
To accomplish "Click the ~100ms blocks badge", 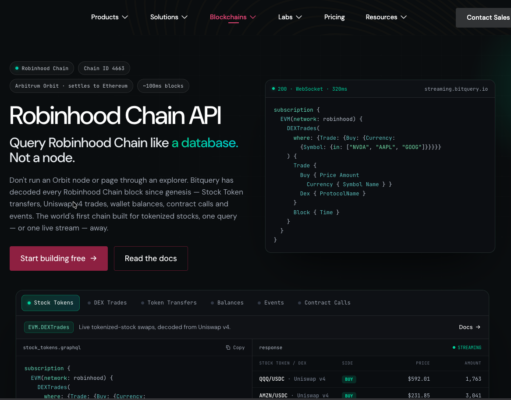I will (x=163, y=86).
